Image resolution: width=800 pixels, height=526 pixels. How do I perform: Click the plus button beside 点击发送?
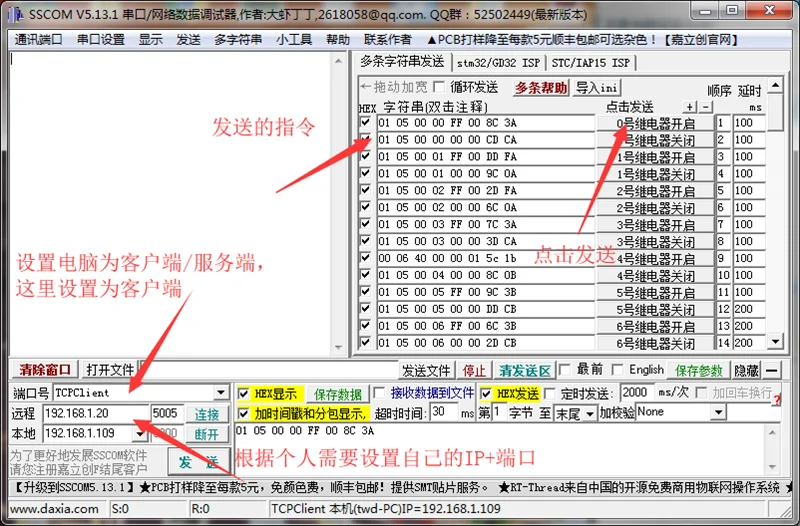[x=689, y=107]
